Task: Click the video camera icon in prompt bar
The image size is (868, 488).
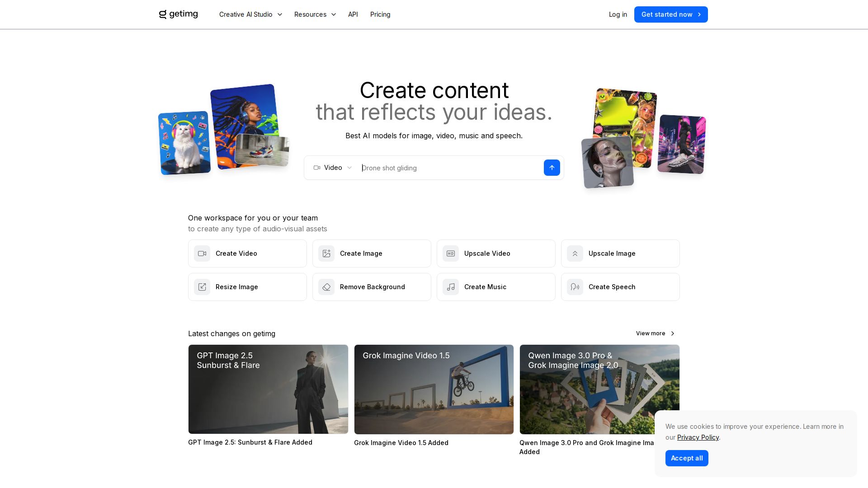Action: point(317,168)
